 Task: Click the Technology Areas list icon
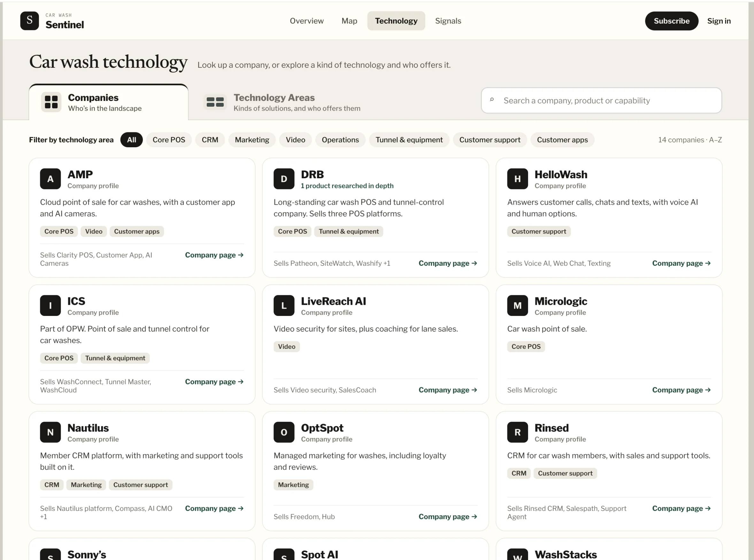pos(215,102)
